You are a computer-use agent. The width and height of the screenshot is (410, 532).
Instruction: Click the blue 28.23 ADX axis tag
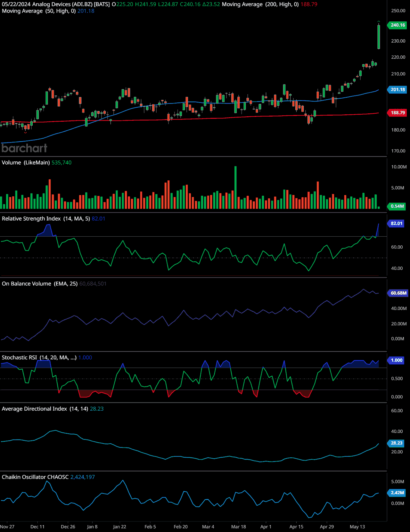pyautogui.click(x=396, y=443)
